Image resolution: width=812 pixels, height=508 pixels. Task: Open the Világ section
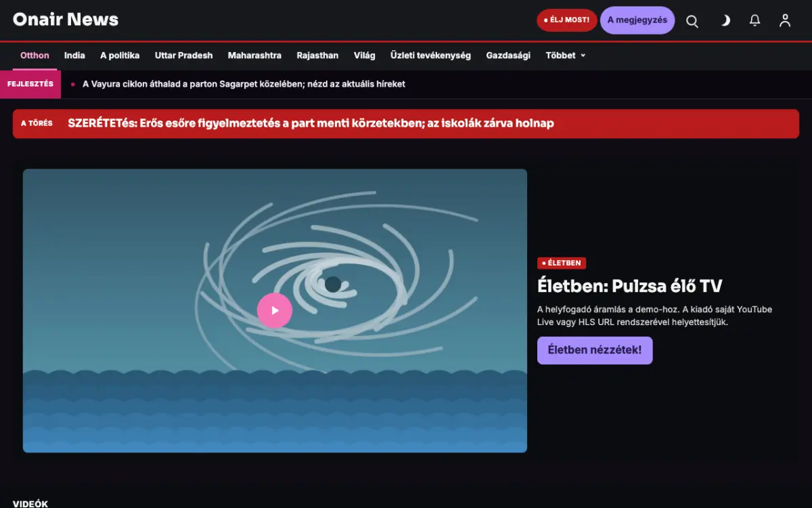point(365,56)
